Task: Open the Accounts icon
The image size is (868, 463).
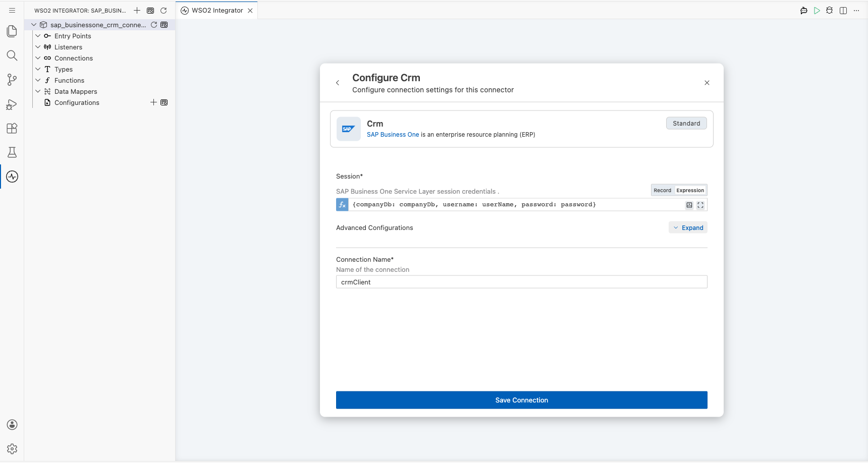Action: tap(12, 425)
